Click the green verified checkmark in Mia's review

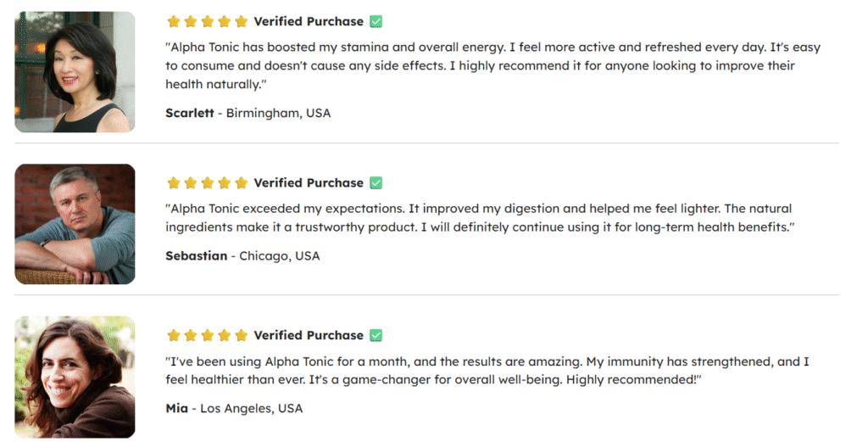point(376,335)
